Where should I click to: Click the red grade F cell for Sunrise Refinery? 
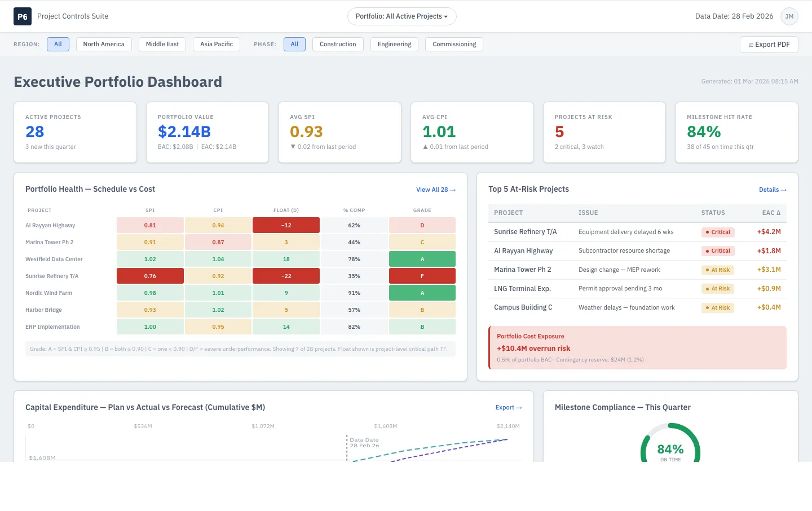point(422,276)
